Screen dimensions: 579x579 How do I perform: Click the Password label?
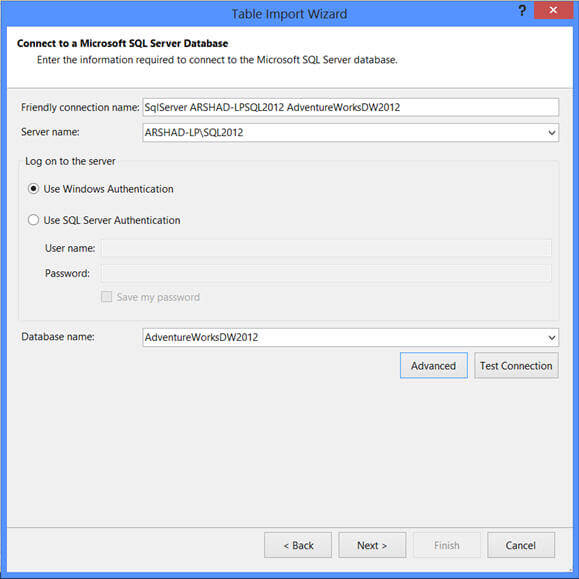[x=67, y=273]
